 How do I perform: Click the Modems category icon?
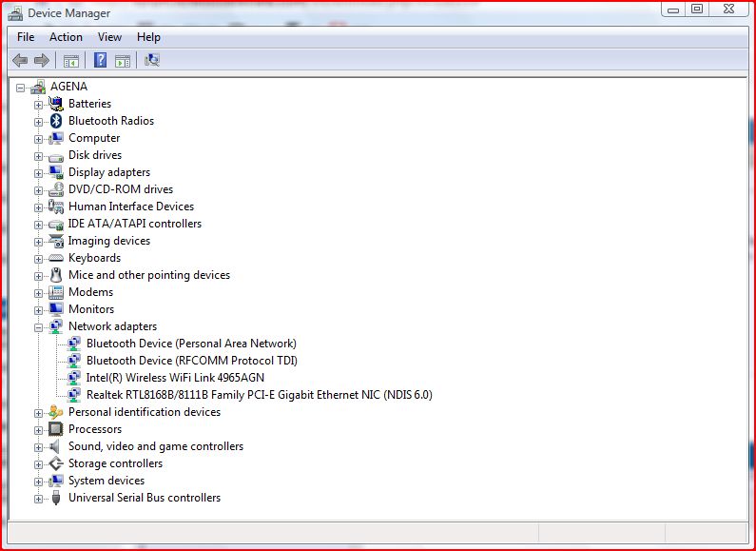coord(56,292)
